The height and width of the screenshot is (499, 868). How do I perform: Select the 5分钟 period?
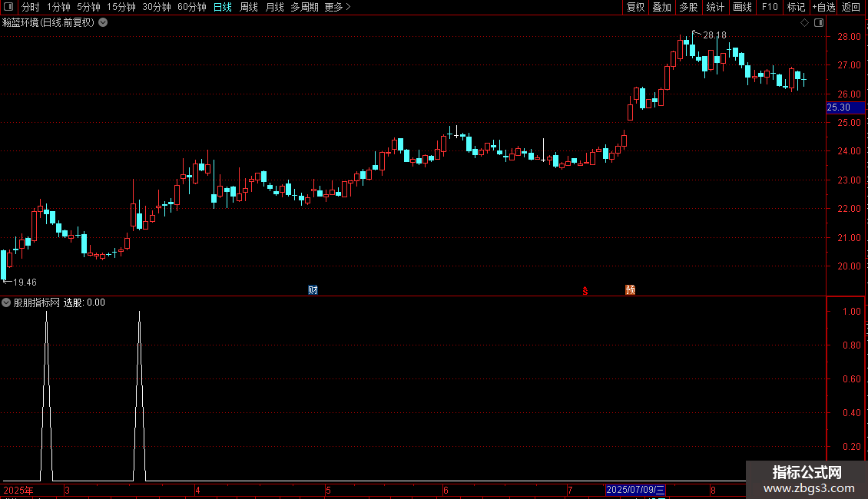tap(88, 7)
